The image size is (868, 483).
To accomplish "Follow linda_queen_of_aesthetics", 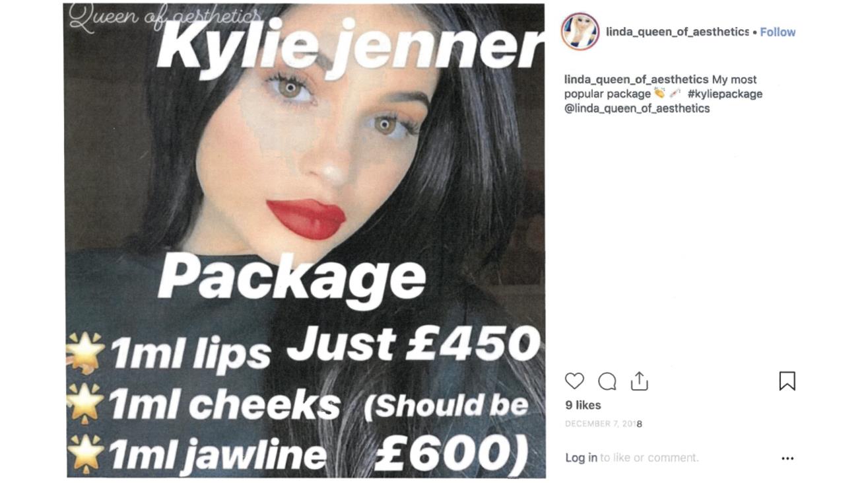I will coord(778,32).
